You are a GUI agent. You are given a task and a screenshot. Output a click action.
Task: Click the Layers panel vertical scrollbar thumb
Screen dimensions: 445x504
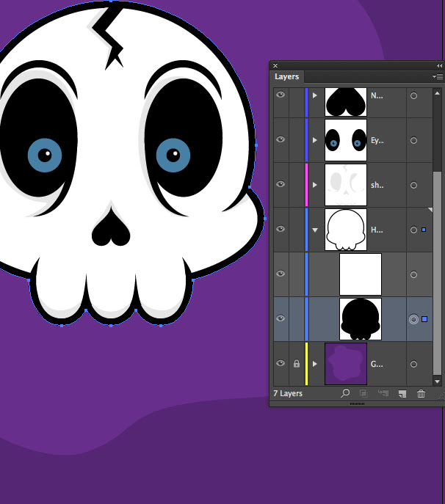pyautogui.click(x=437, y=273)
